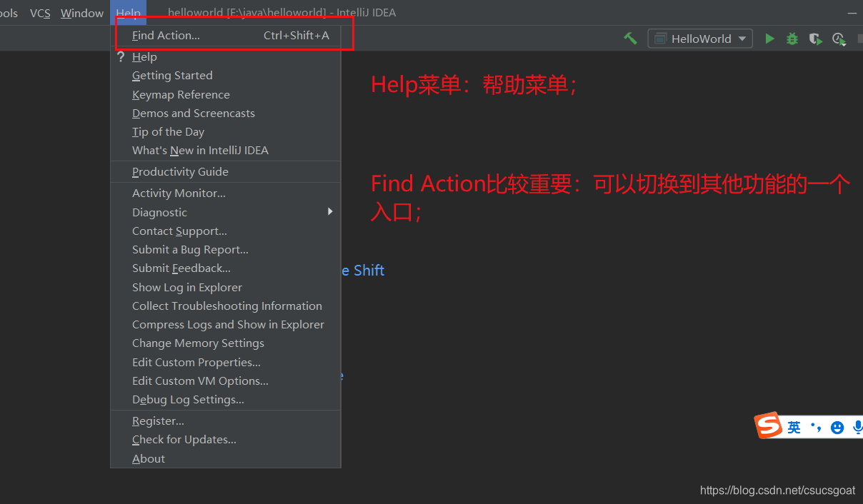Click the Sogou input method S logo

pos(769,426)
